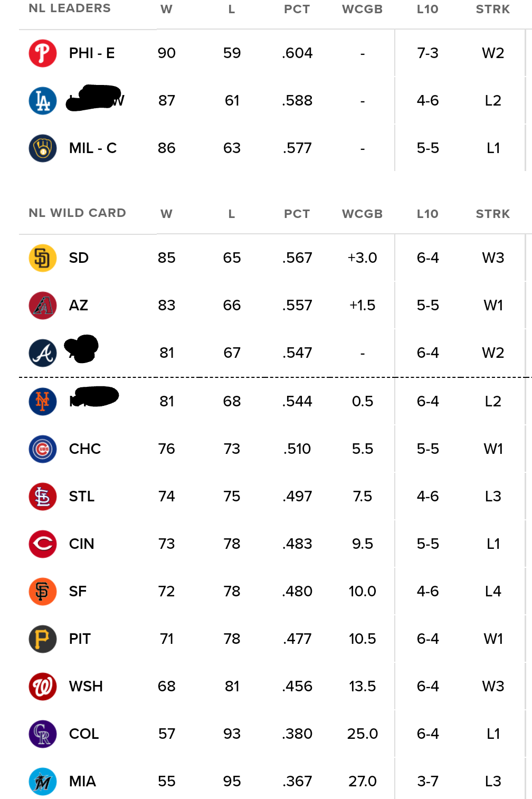Open the MIL - C team link

tap(93, 148)
